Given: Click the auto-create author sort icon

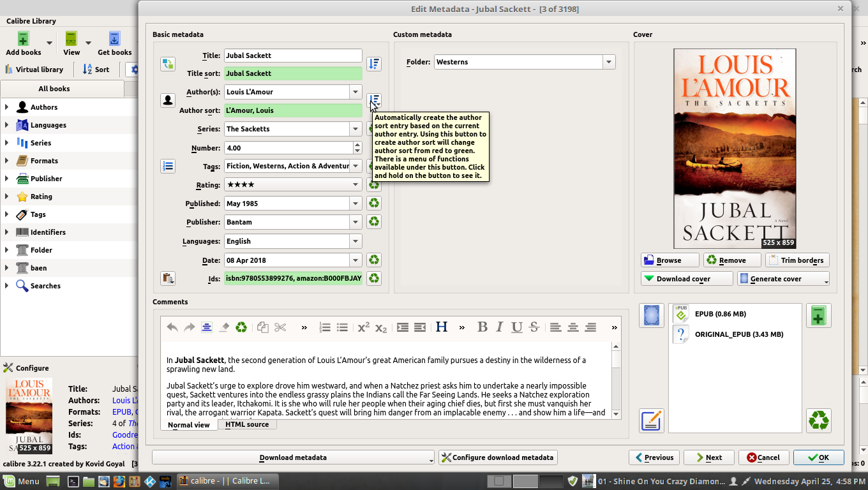Looking at the screenshot, I should pos(374,101).
